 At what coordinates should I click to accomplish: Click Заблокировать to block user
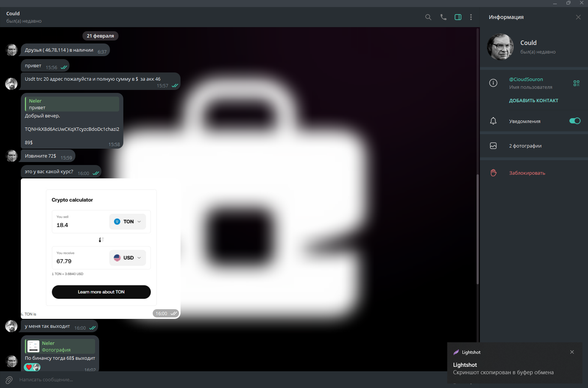pos(527,173)
